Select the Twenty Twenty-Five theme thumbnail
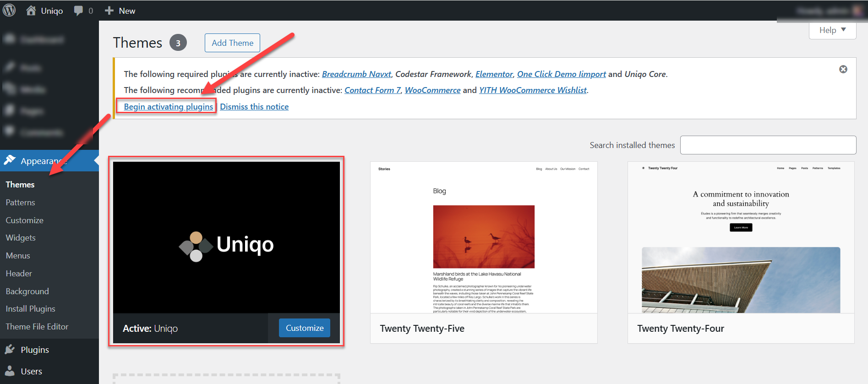 coord(483,237)
